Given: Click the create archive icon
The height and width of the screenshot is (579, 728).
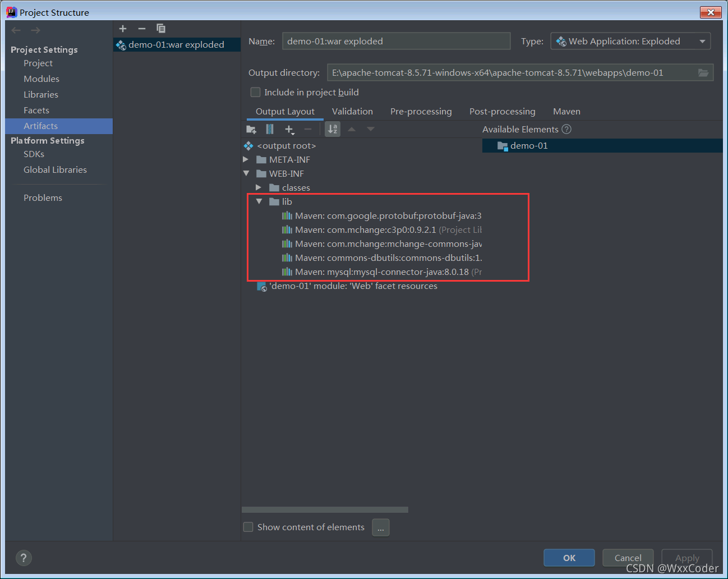Looking at the screenshot, I should click(x=270, y=128).
